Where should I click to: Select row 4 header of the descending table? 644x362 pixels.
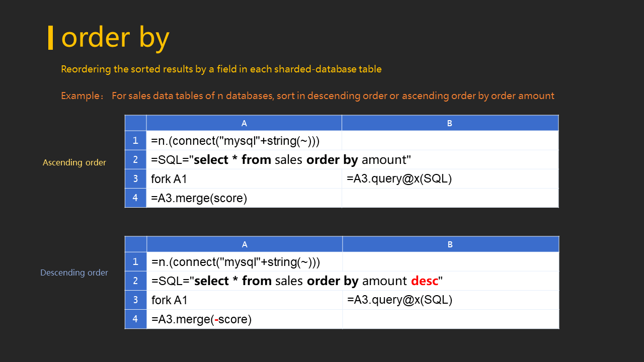click(136, 319)
